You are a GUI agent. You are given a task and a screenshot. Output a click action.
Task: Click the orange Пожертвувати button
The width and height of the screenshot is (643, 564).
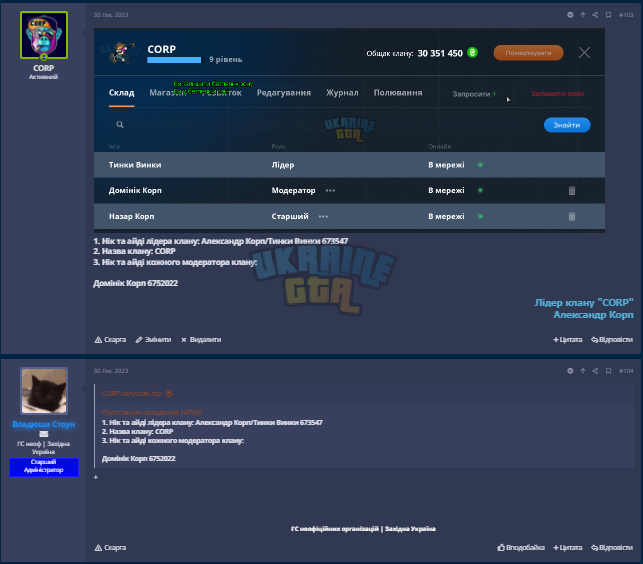(x=528, y=53)
